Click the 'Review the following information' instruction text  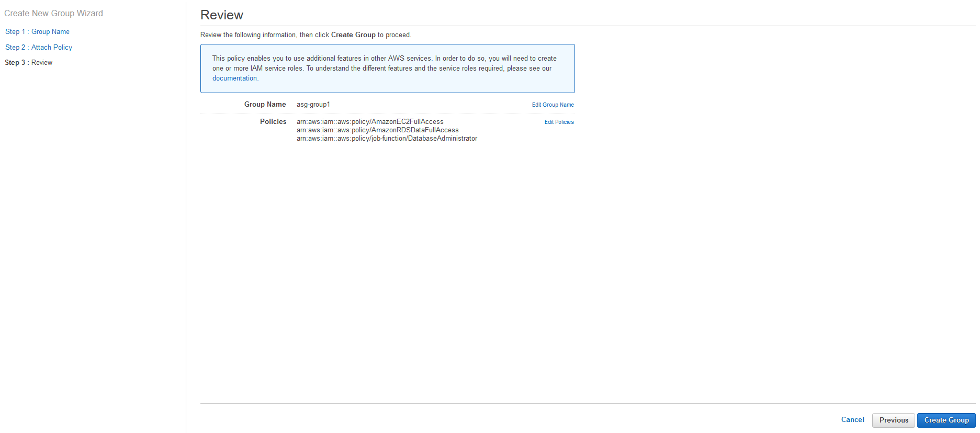pyautogui.click(x=264, y=35)
